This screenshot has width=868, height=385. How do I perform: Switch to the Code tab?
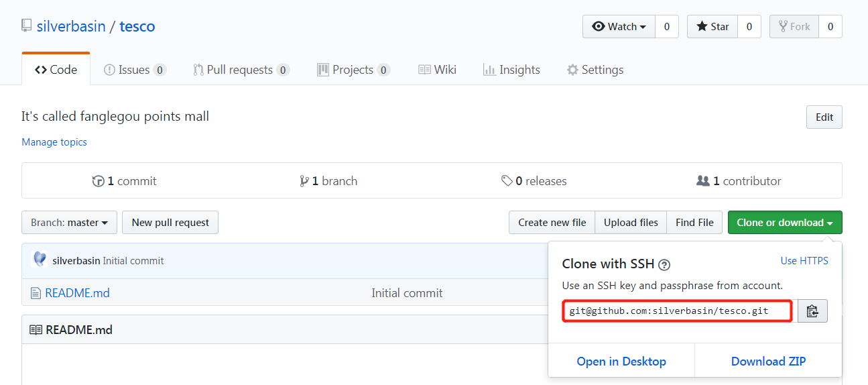coord(56,69)
